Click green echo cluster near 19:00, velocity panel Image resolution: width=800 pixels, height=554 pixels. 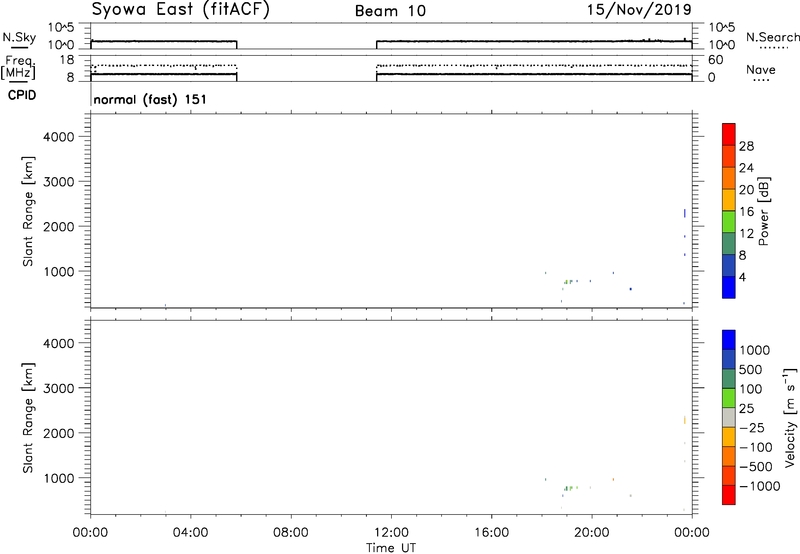[567, 488]
